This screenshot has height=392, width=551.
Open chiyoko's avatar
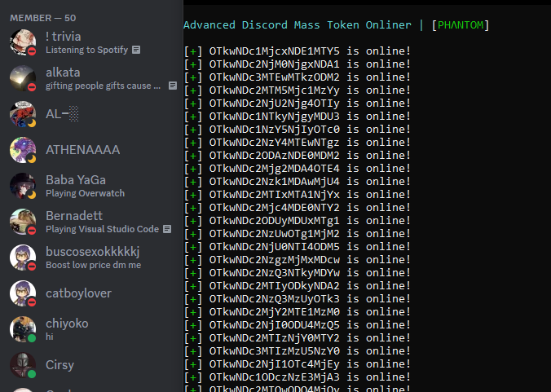click(x=23, y=329)
